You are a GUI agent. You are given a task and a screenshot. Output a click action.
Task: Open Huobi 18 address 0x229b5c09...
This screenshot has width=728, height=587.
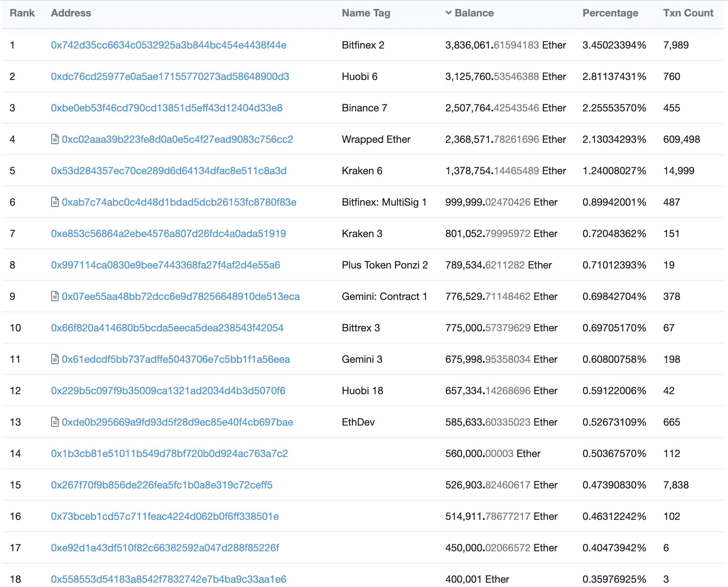point(168,391)
